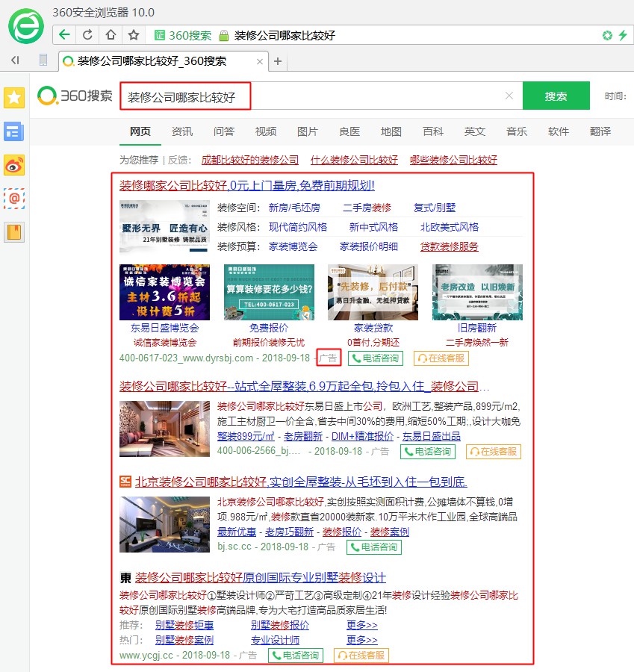The width and height of the screenshot is (634, 672).
Task: Collapse the sidebar with the arrow icon
Action: [16, 60]
